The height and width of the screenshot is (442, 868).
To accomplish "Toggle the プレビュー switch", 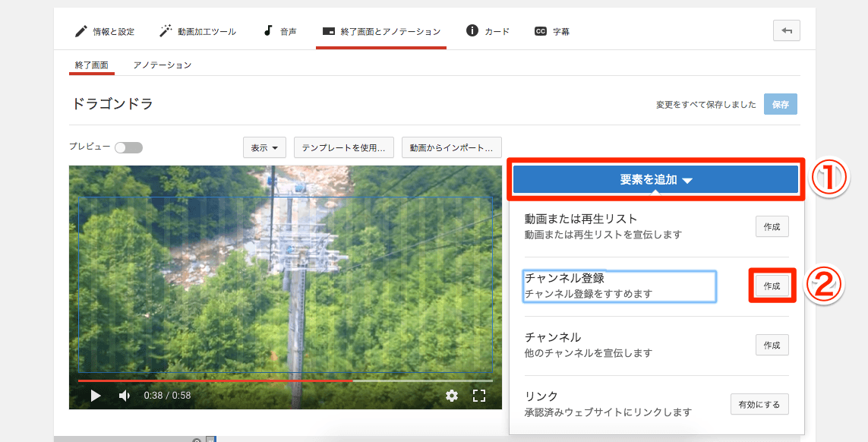I will tap(128, 147).
